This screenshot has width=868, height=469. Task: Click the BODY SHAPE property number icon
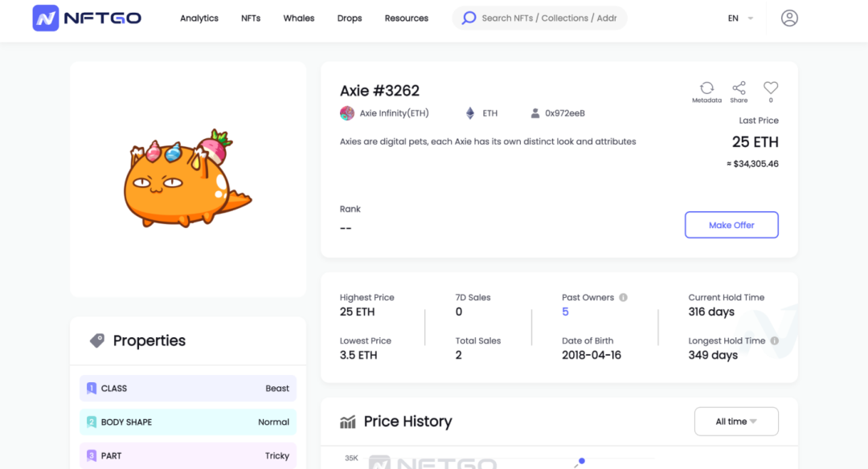pyautogui.click(x=92, y=422)
